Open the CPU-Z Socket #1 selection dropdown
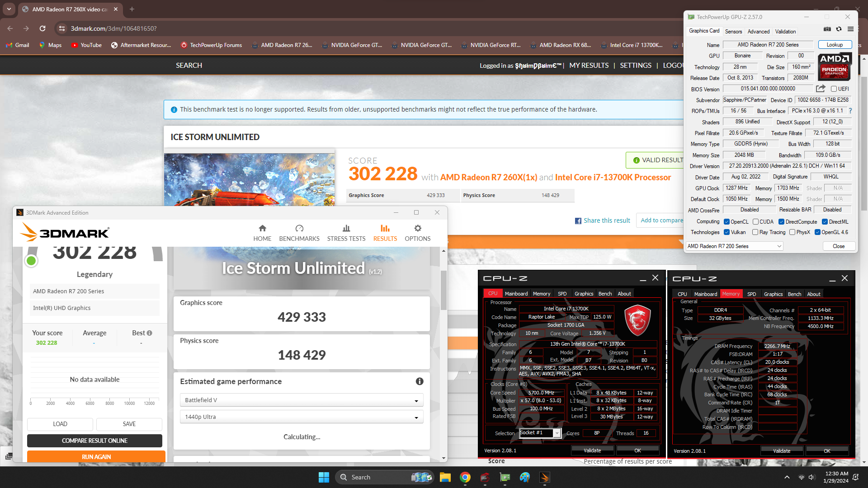868x488 pixels. tap(540, 433)
